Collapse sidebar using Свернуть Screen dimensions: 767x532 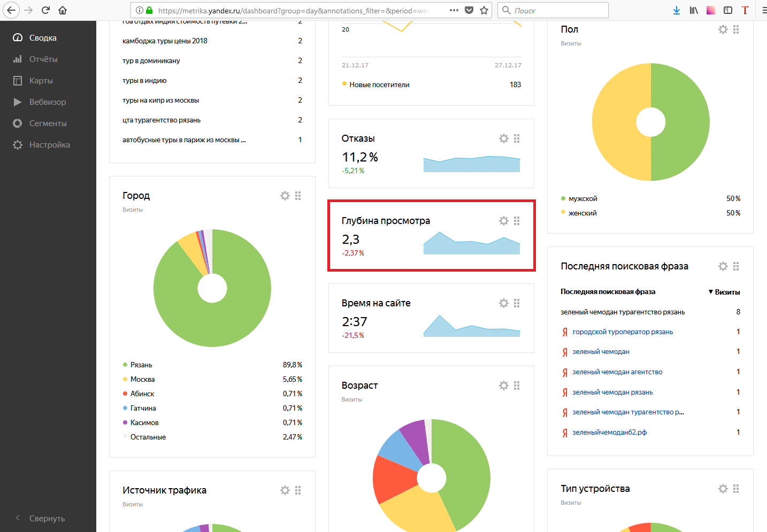coord(47,518)
